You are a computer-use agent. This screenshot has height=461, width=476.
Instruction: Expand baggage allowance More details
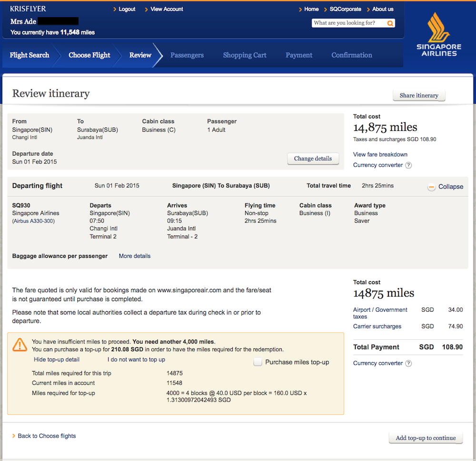click(x=135, y=256)
